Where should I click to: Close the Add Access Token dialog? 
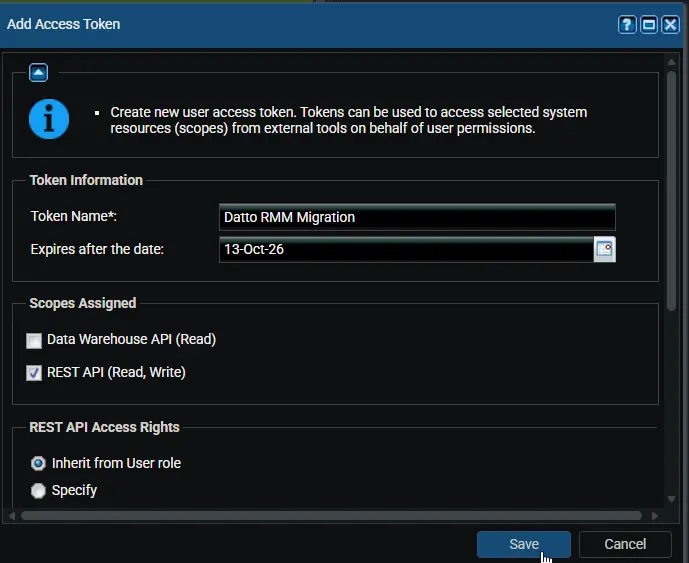[670, 25]
